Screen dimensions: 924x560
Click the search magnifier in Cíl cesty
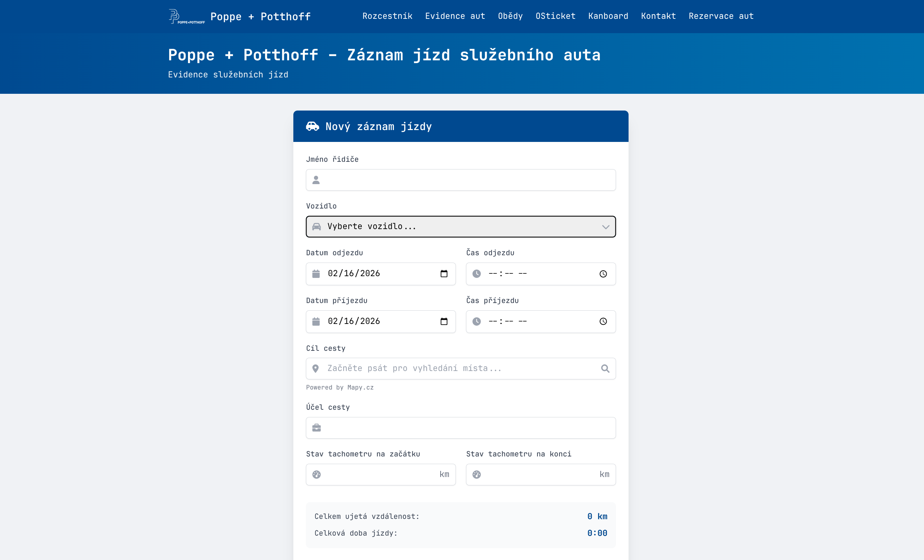(605, 369)
